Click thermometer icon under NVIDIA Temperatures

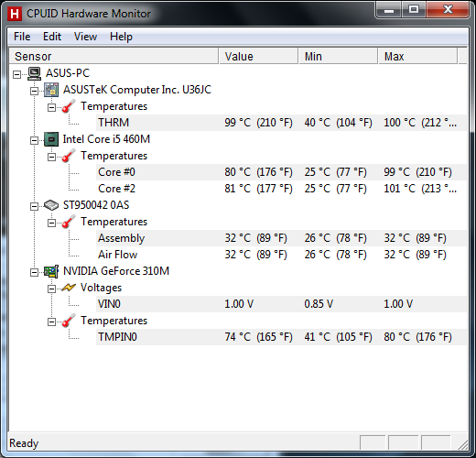point(69,321)
